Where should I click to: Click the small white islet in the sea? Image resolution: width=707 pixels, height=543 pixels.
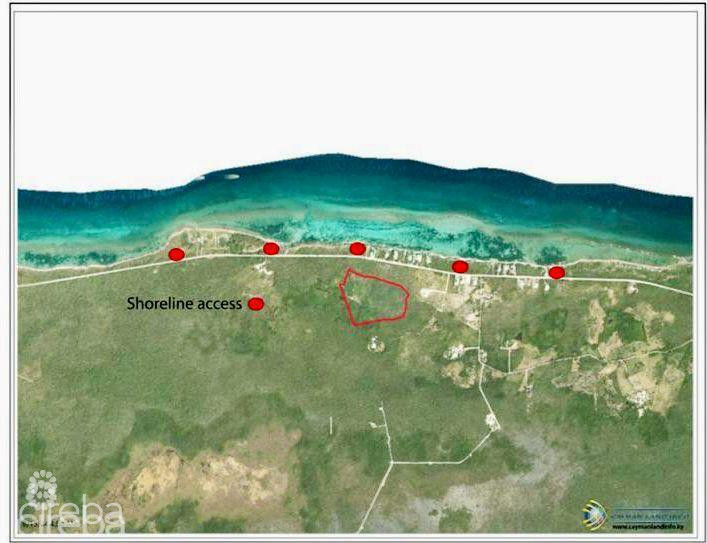(231, 177)
